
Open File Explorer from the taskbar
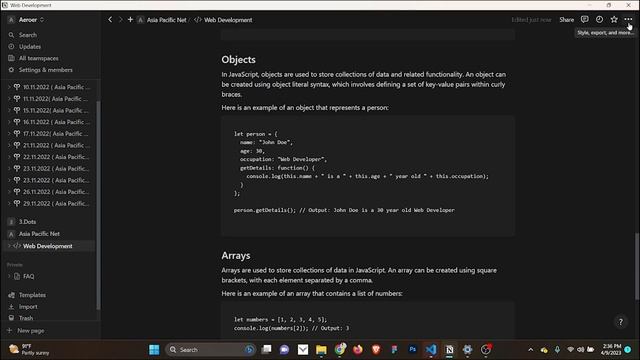(x=321, y=350)
